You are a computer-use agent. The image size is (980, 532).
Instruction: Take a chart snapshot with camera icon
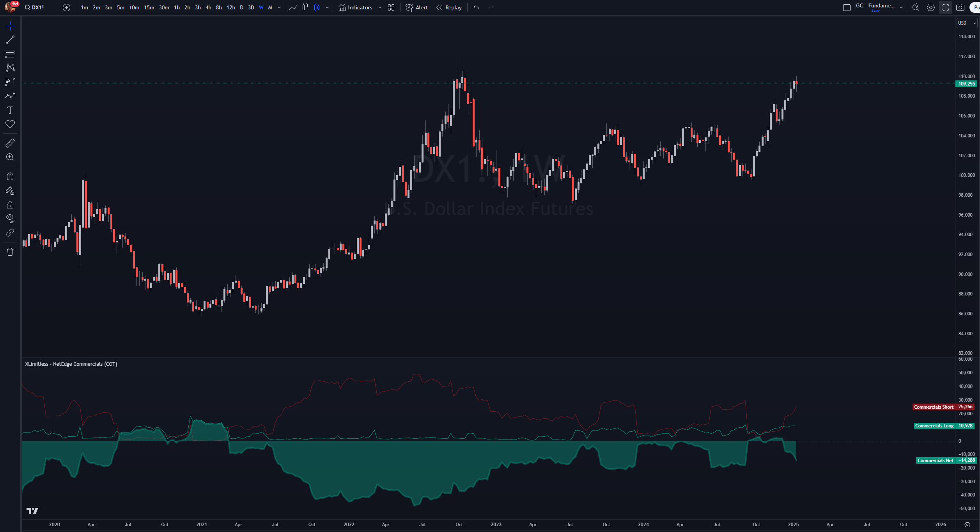coord(960,7)
